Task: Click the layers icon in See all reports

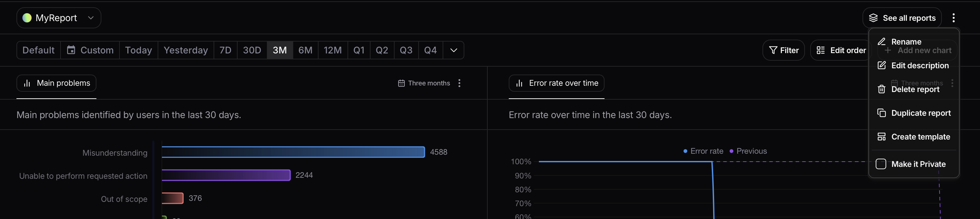Action: [x=873, y=18]
